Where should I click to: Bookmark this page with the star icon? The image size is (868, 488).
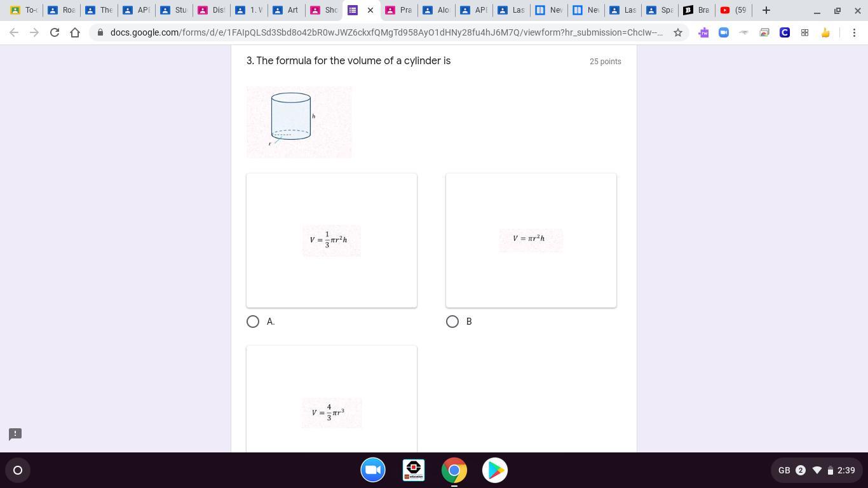coord(678,32)
